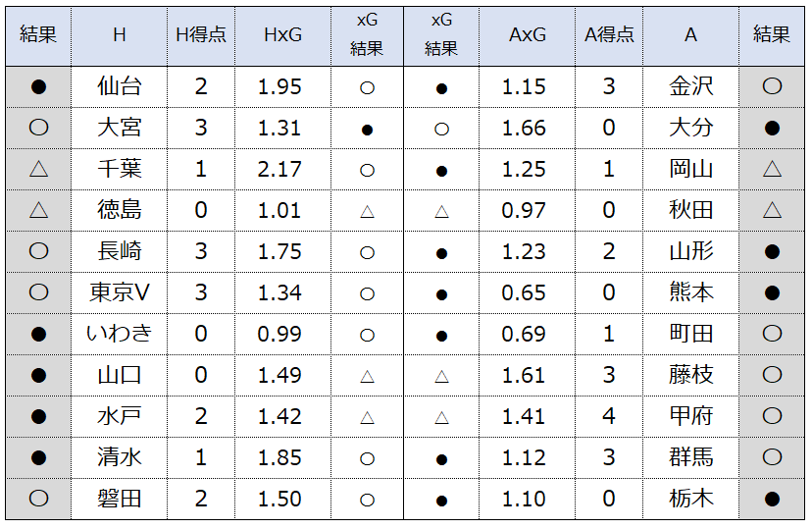The height and width of the screenshot is (529, 812).
Task: Select the white circle result icon for 磐田
Action: tap(39, 498)
